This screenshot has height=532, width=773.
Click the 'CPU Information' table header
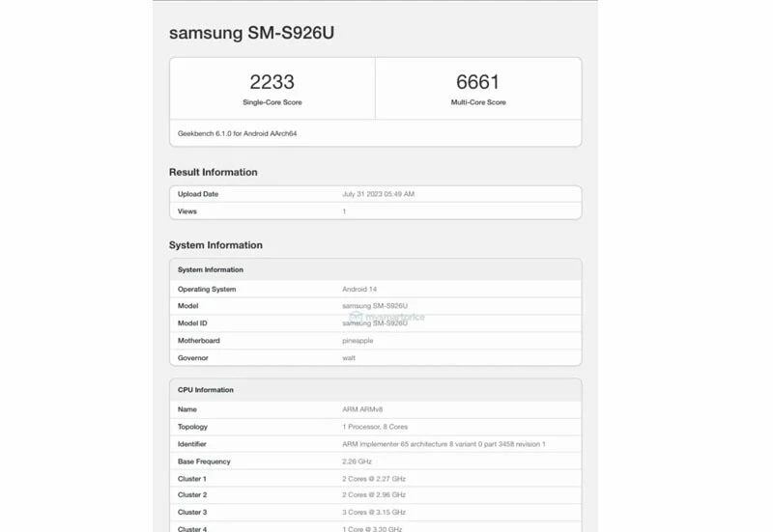click(206, 390)
